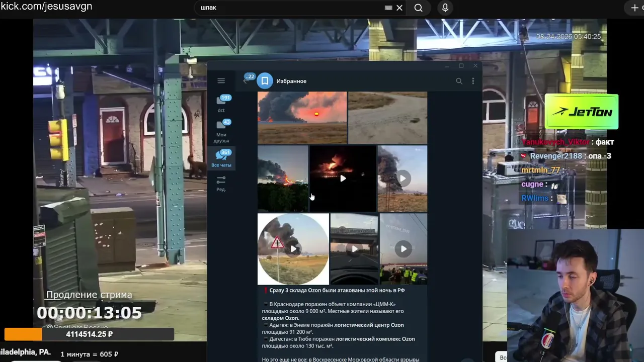Open the virtual keyboard in search field
Screen dimensions: 644x362
pos(388,8)
